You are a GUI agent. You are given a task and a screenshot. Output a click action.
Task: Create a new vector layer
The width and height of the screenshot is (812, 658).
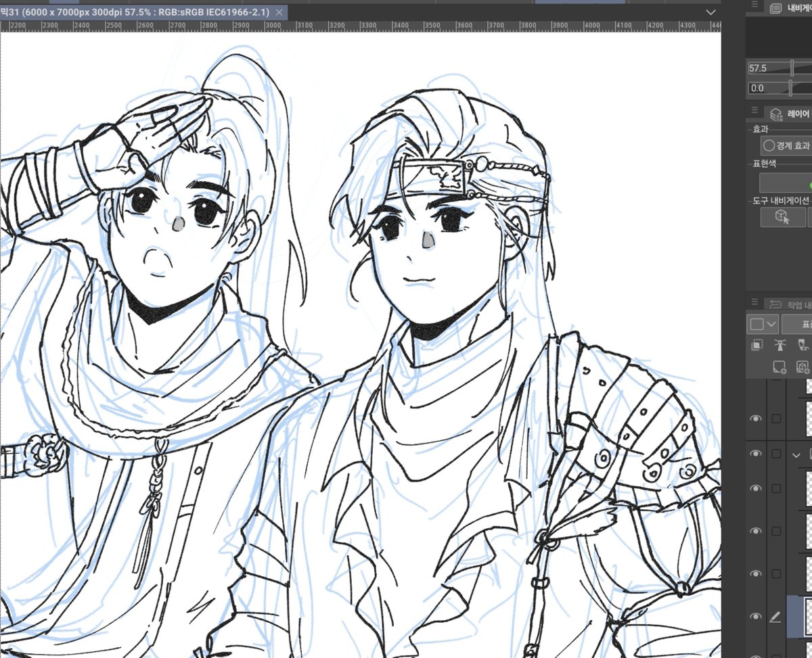[x=803, y=367]
